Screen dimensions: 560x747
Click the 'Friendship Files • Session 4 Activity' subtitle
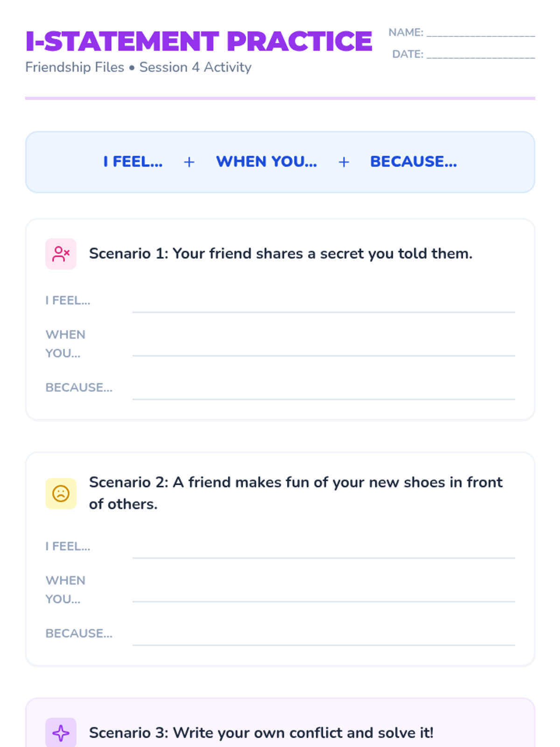[138, 67]
